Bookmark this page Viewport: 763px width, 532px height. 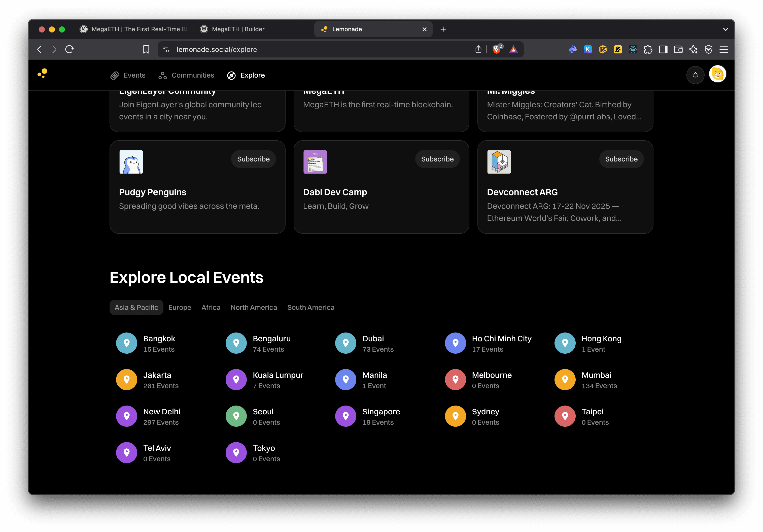(x=146, y=50)
